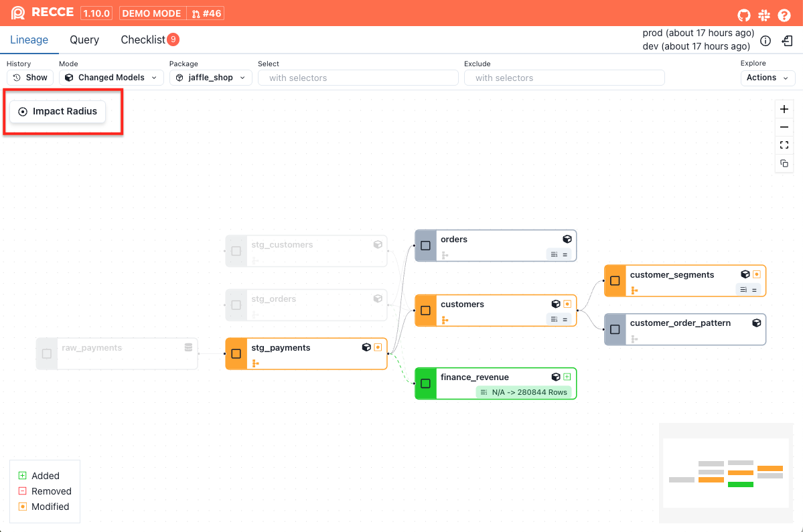Switch to the Query tab
This screenshot has height=532, width=803.
click(84, 40)
